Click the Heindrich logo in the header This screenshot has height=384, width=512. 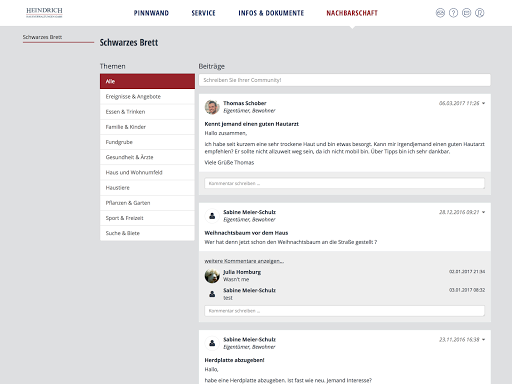[x=44, y=12]
